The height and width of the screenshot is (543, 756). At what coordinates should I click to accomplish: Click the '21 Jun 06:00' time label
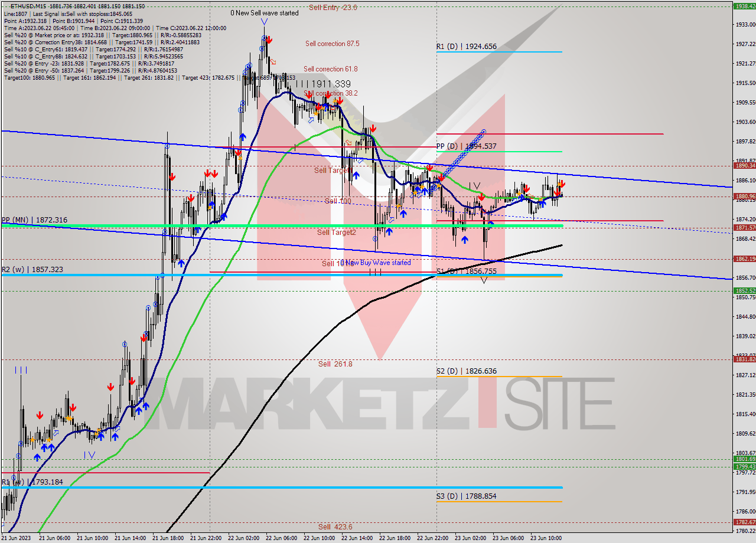click(x=54, y=538)
